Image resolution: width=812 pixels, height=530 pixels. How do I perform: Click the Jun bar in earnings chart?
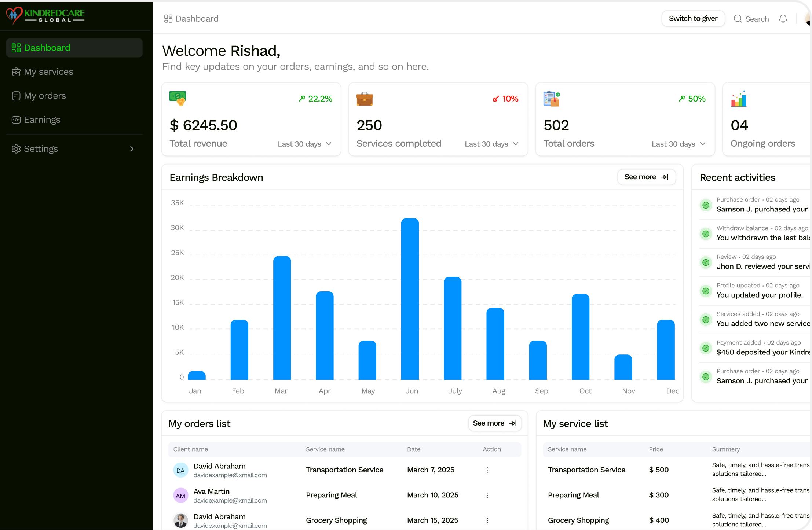(x=410, y=299)
